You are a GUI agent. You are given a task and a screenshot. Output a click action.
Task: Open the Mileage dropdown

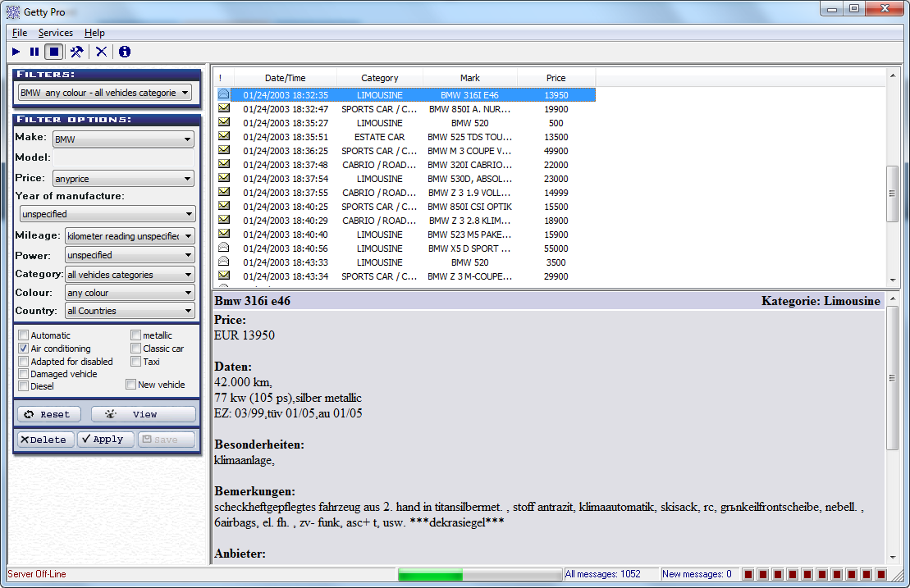point(130,236)
